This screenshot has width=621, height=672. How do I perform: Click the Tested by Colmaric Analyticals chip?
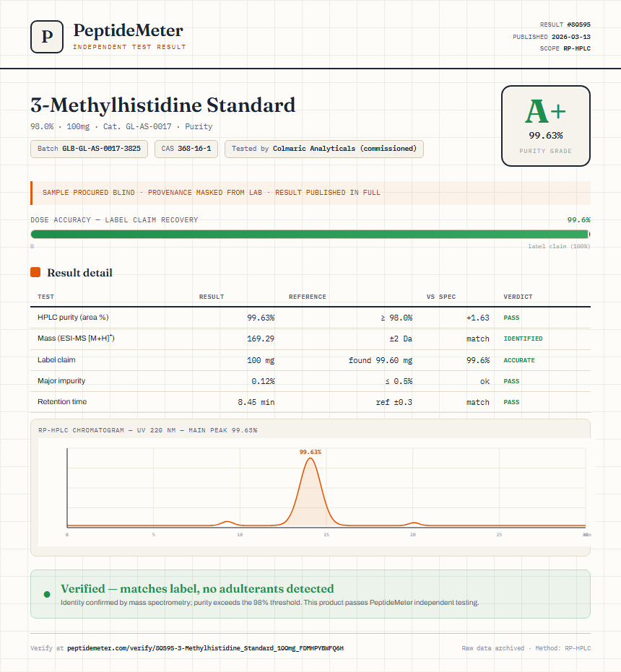click(x=323, y=149)
